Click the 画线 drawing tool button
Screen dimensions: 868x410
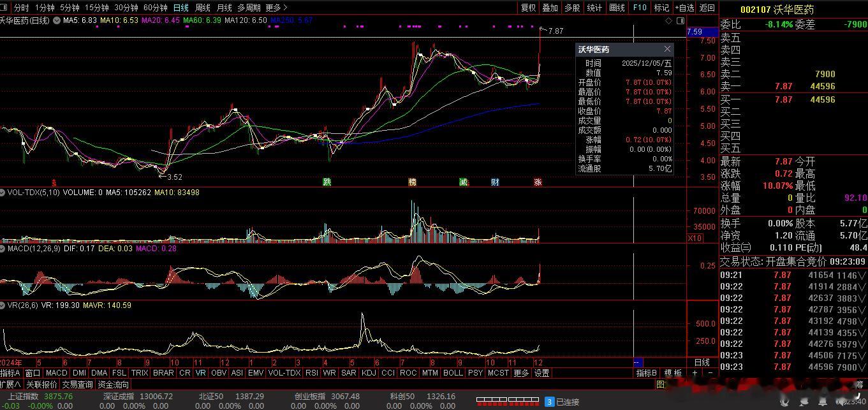(617, 8)
